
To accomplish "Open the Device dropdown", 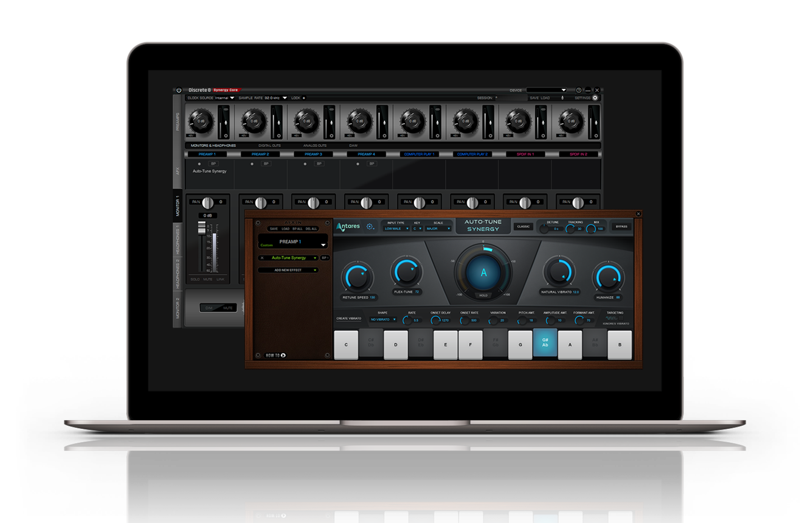I will (x=546, y=90).
